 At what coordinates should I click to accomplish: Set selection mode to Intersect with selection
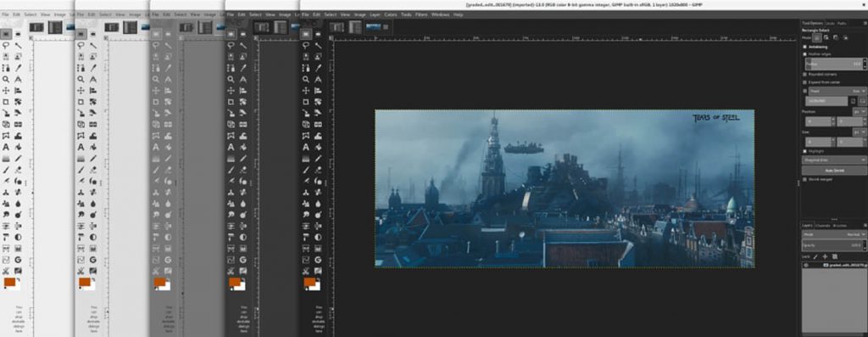click(x=845, y=37)
